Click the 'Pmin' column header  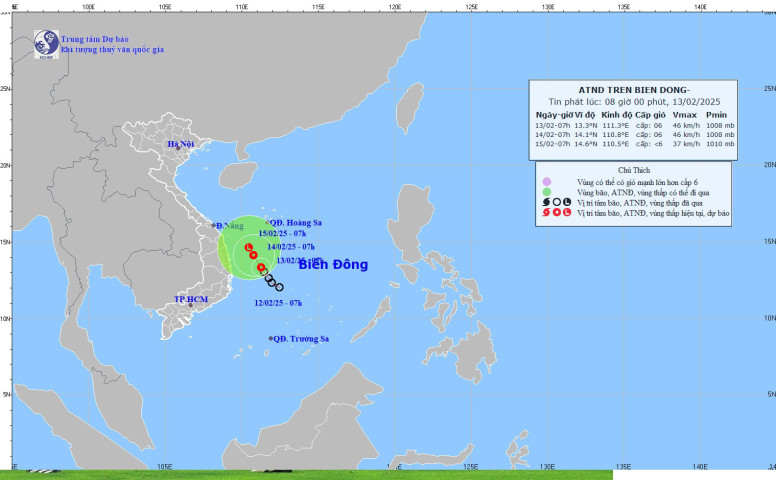716,115
